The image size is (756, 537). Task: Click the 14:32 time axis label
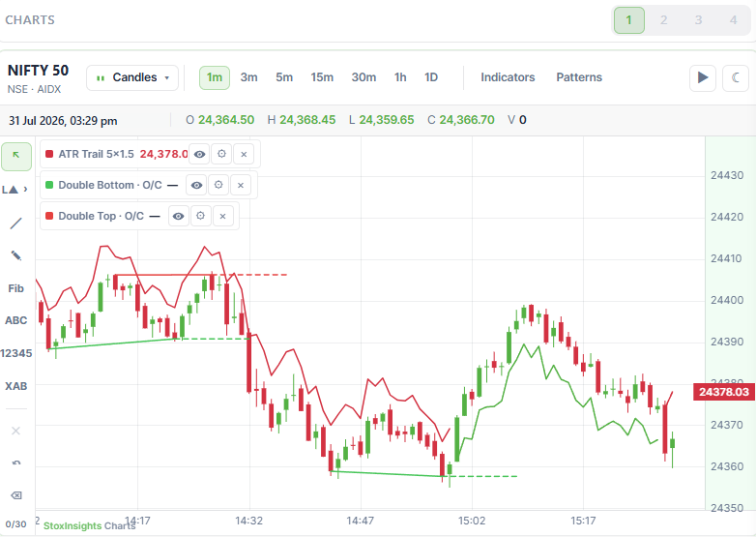pyautogui.click(x=248, y=522)
